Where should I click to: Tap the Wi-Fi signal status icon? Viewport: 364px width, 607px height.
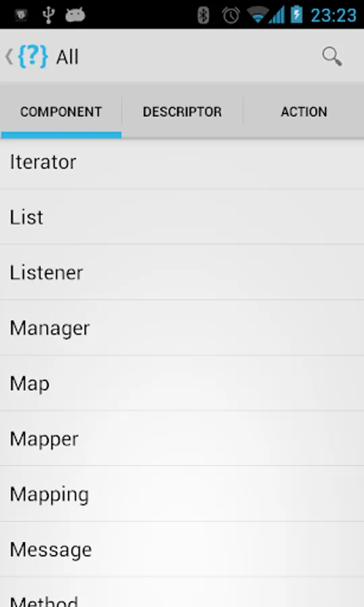[x=257, y=16]
